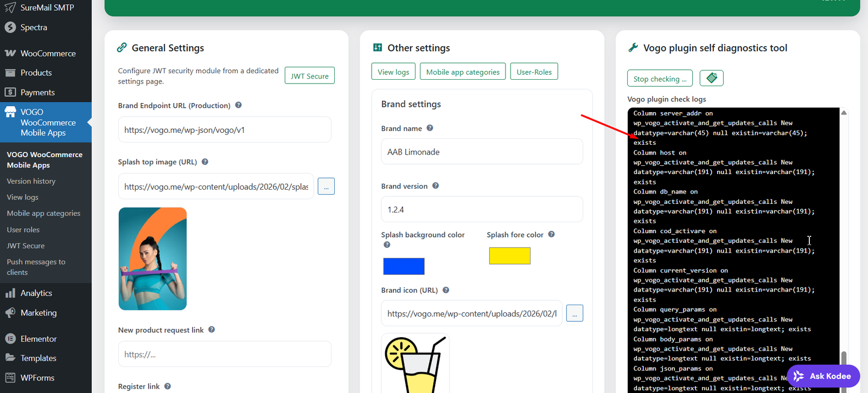Click the Splash top image URL field

coord(216,186)
